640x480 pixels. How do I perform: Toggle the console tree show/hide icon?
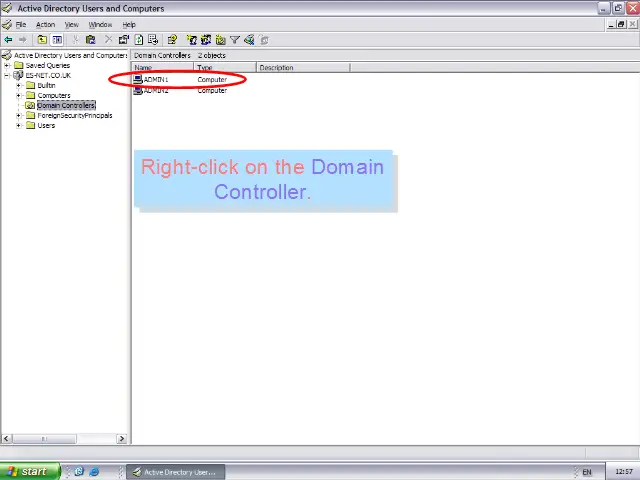coord(57,40)
